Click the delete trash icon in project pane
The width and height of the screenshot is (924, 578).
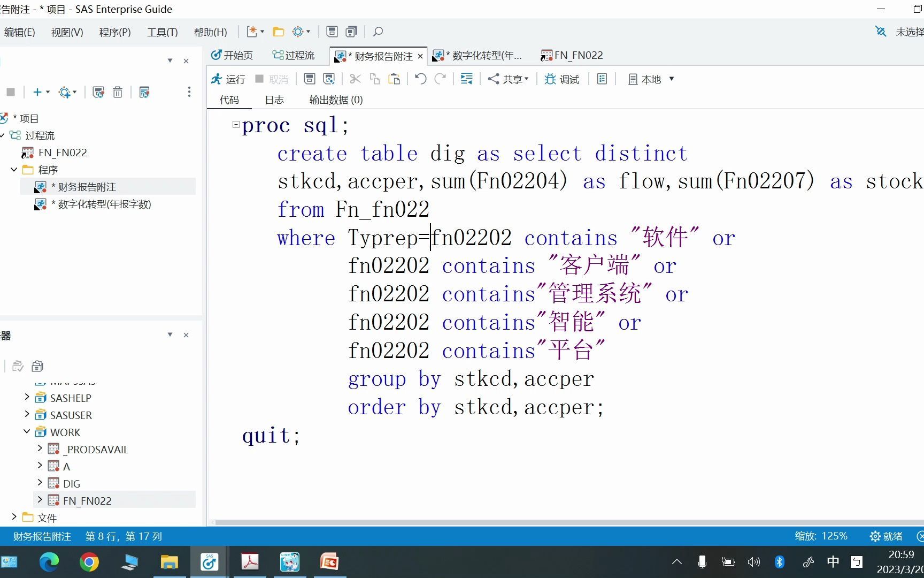coord(118,92)
